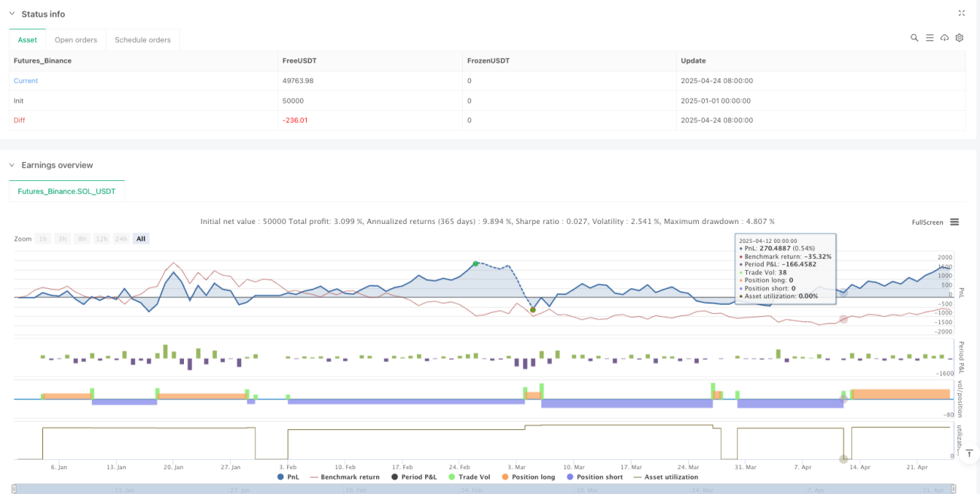Click the search icon in the status table toolbar

(x=914, y=38)
